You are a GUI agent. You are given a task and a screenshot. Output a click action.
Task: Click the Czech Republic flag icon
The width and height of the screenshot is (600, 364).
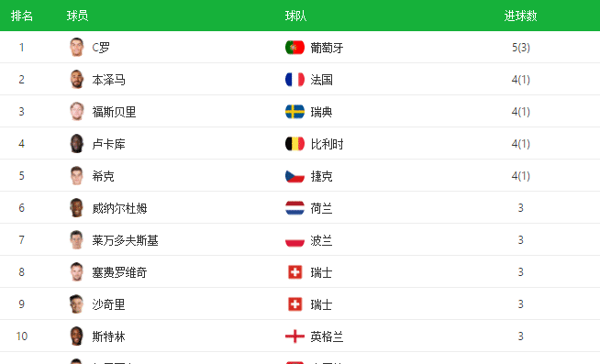pos(294,176)
